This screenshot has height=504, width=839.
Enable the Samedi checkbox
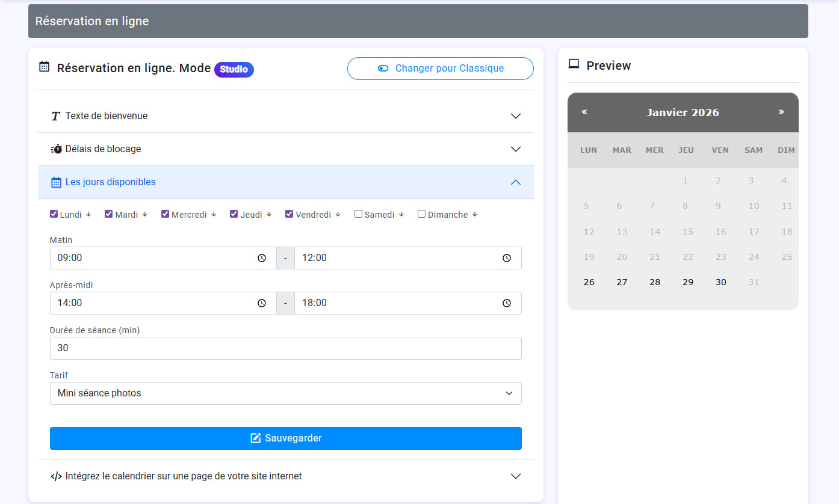point(358,214)
